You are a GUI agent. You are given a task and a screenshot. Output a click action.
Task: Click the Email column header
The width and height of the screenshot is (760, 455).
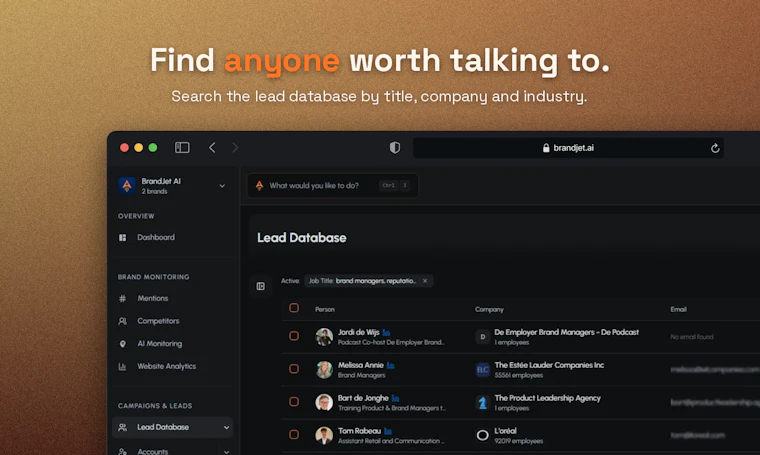tap(678, 310)
